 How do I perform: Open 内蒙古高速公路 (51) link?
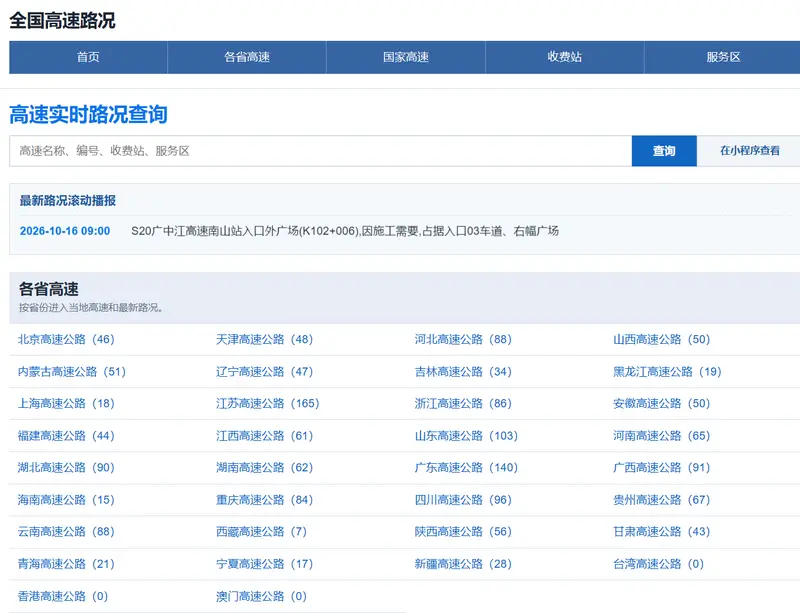tap(71, 372)
